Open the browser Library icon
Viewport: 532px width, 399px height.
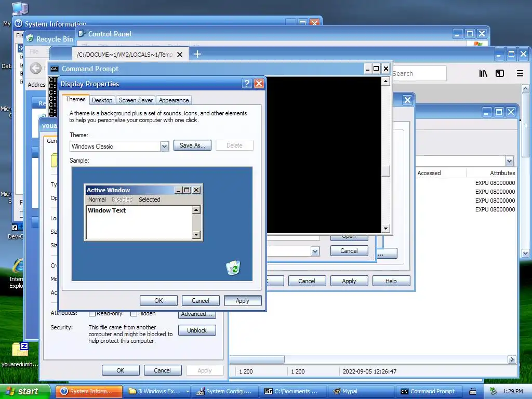point(483,73)
